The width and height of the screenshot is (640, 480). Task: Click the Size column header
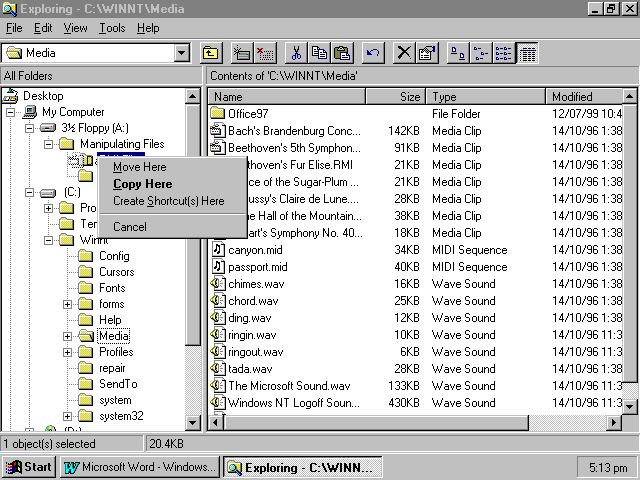point(396,97)
